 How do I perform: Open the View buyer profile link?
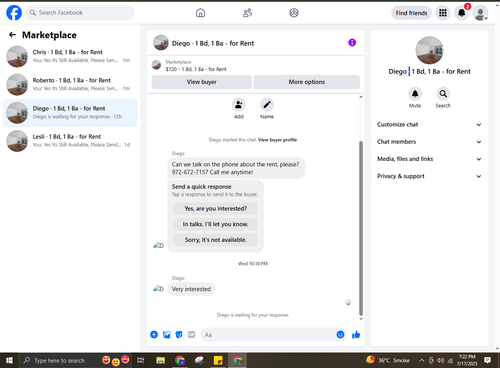point(277,140)
